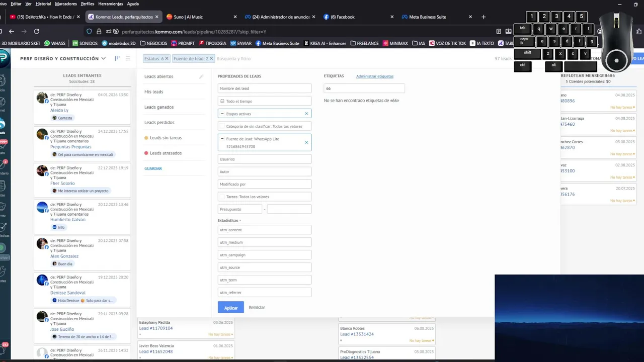
Task: Click the utm_content field
Action: (265, 230)
